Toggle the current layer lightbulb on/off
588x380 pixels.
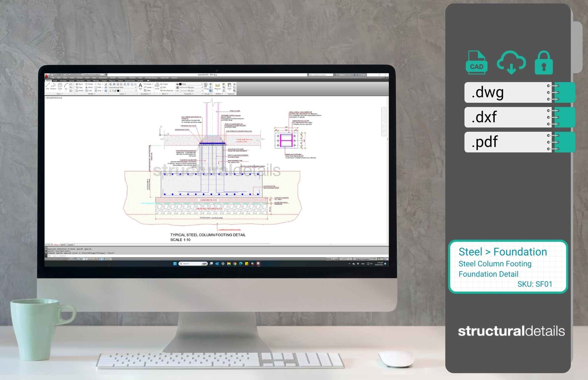tap(110, 91)
